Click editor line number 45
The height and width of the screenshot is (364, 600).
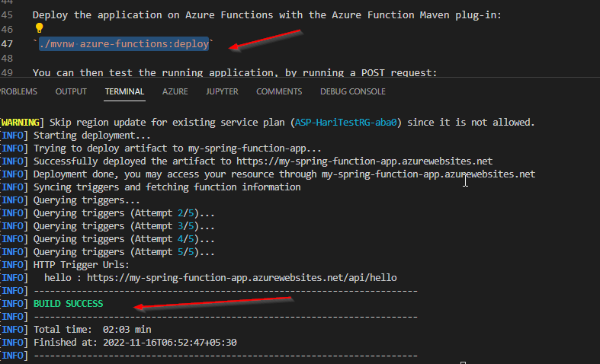point(8,15)
